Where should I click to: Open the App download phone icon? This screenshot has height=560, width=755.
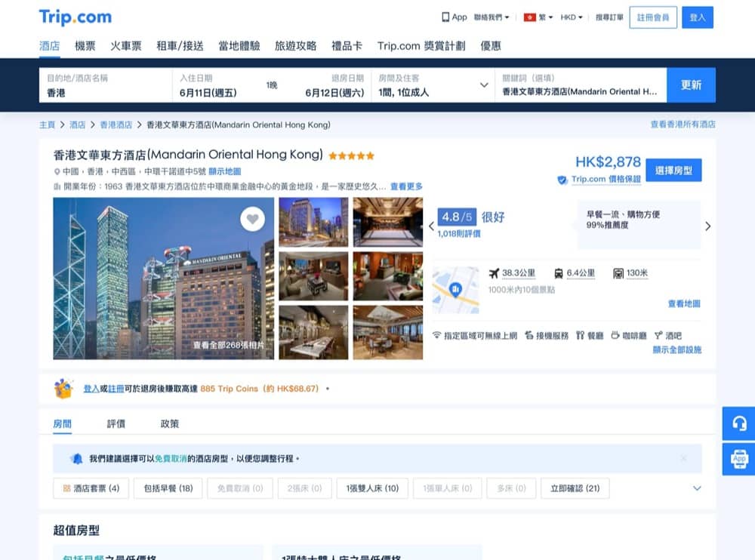pos(445,17)
